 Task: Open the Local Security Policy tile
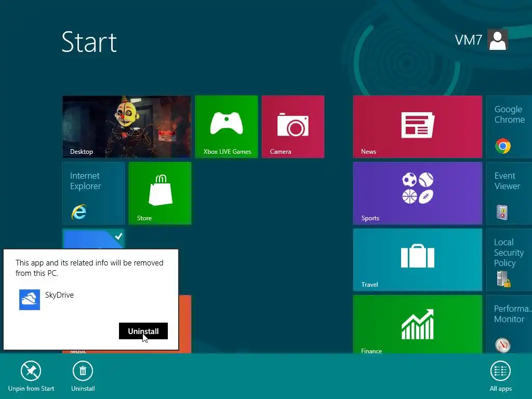[x=509, y=260]
